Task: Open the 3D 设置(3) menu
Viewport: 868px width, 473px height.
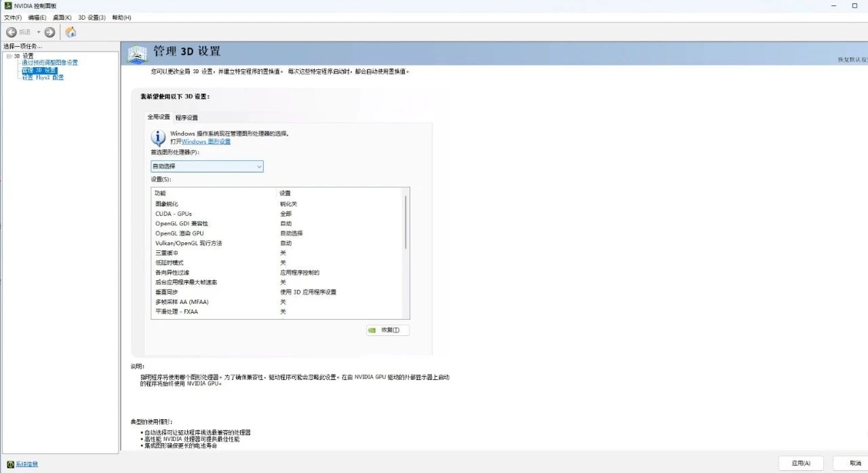Action: click(91, 18)
